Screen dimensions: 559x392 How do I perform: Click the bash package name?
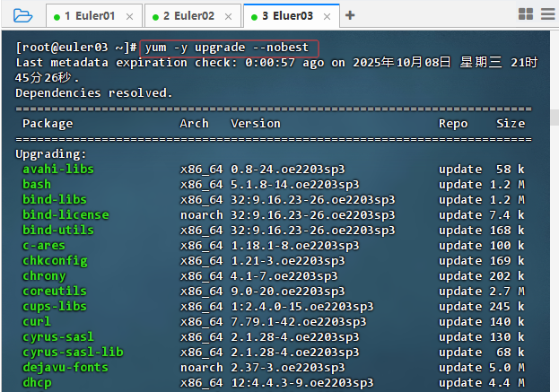pyautogui.click(x=37, y=184)
